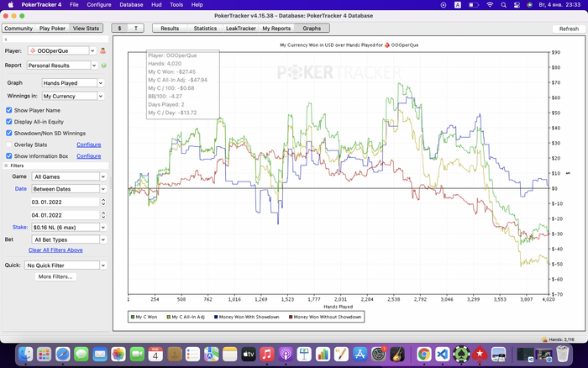Open the Stake dropdown $0.16 NL

click(69, 228)
